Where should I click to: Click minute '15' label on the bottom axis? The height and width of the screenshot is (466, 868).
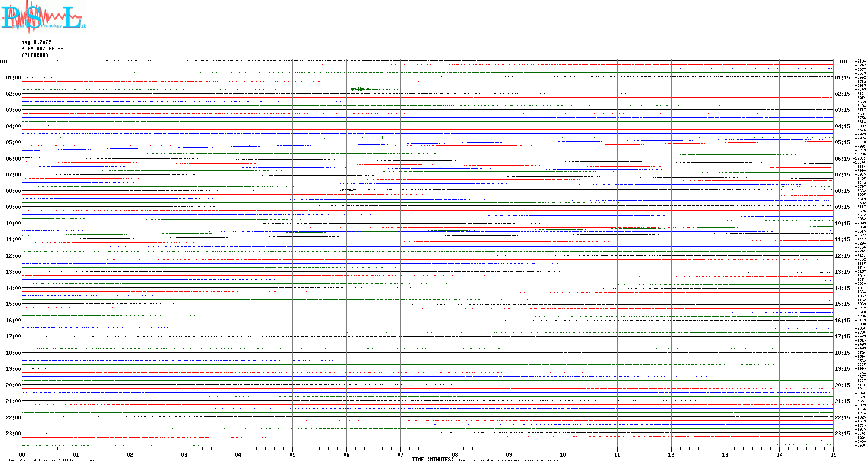[833, 454]
